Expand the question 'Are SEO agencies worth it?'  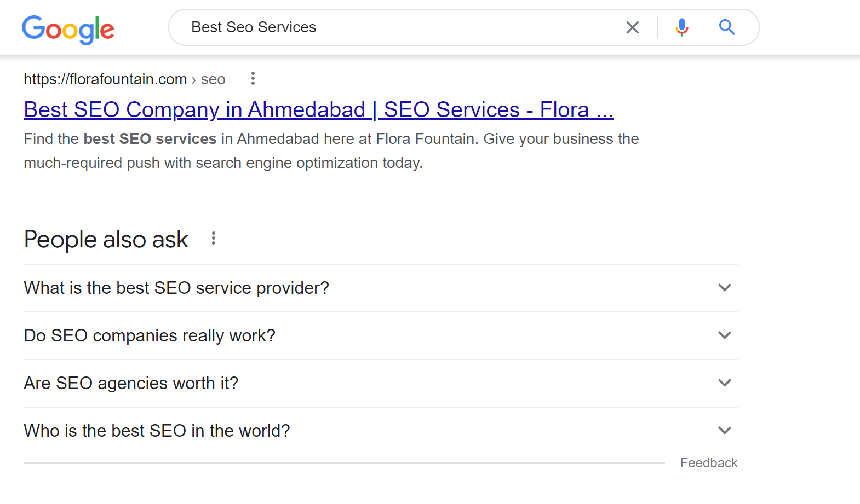(x=381, y=384)
